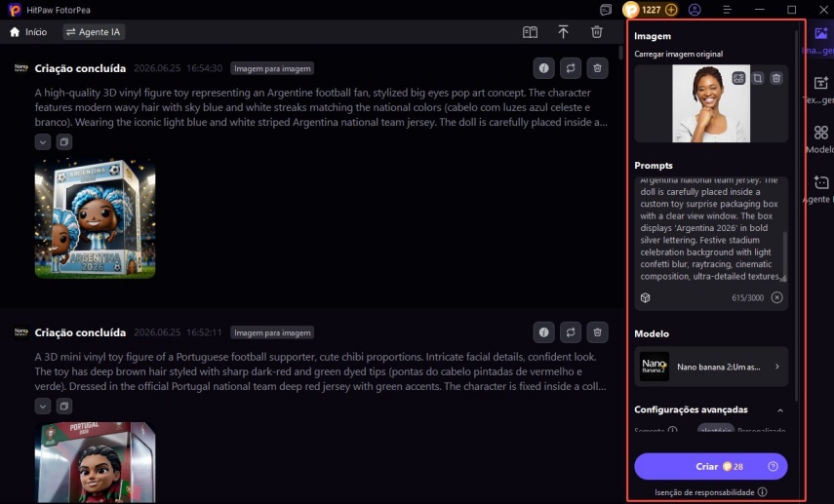Copy the Argentine football fan prompt
This screenshot has width=834, height=504.
[63, 142]
